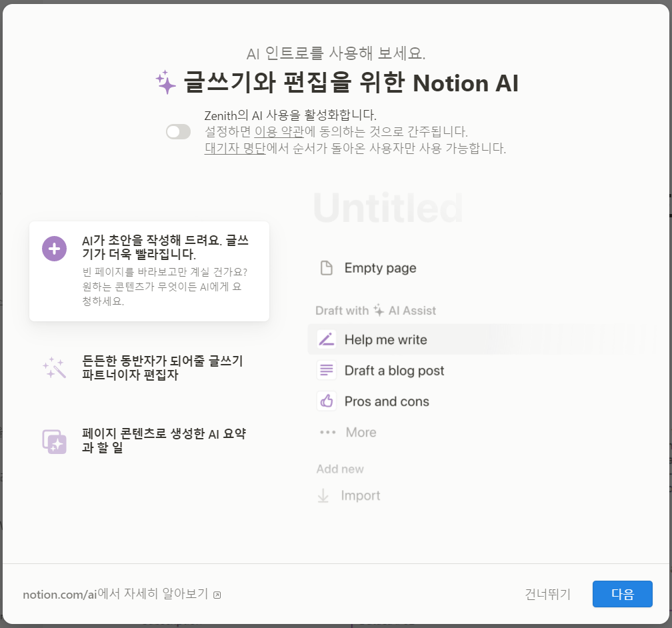Viewport: 672px width, 628px height.
Task: Enable the Zenith AI usage toggle
Action: coord(178,131)
